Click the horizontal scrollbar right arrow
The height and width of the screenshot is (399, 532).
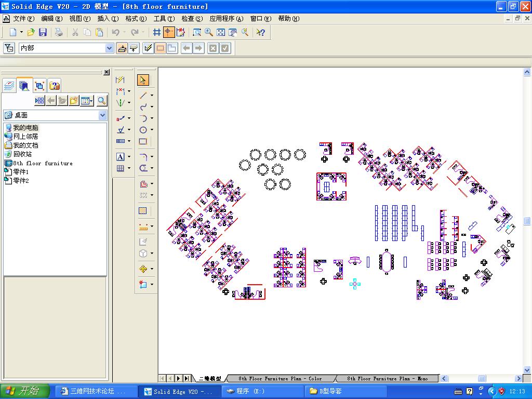tap(518, 378)
